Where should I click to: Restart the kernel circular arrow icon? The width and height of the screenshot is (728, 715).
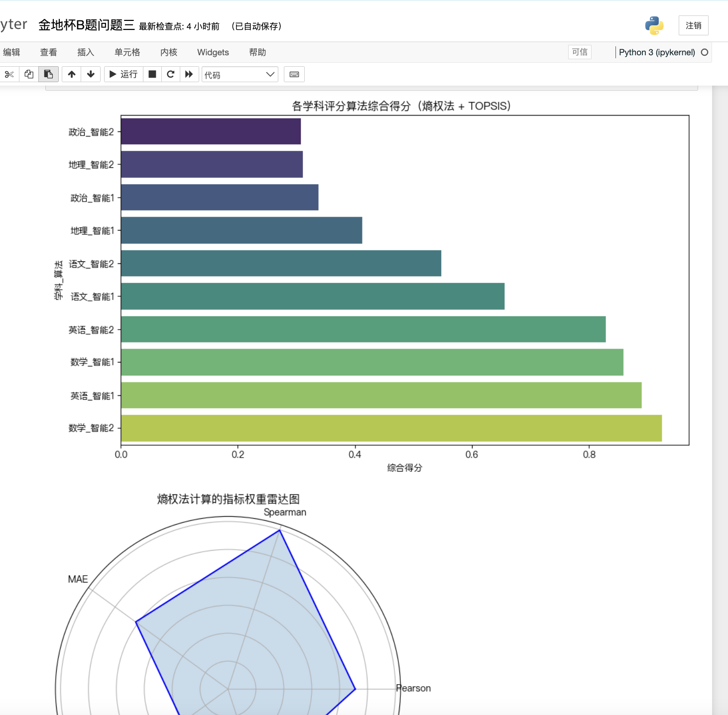[x=170, y=74]
